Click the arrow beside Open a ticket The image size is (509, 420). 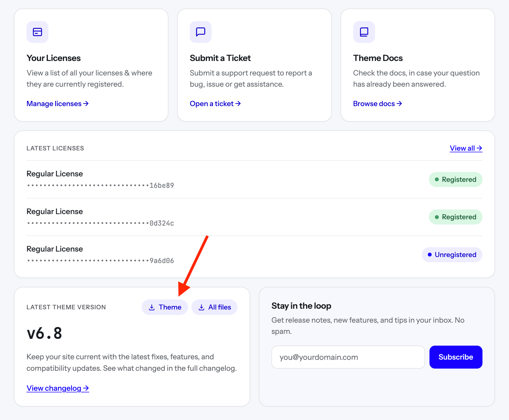238,104
